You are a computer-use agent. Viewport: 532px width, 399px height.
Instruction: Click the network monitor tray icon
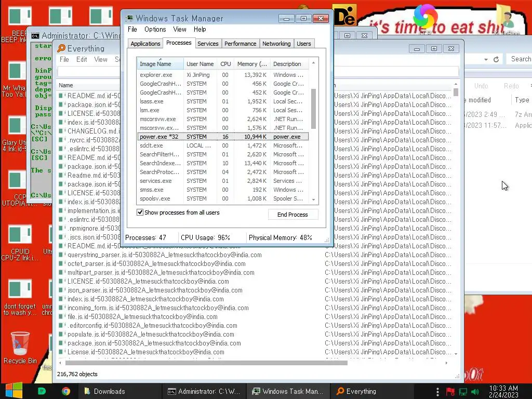coord(463,392)
